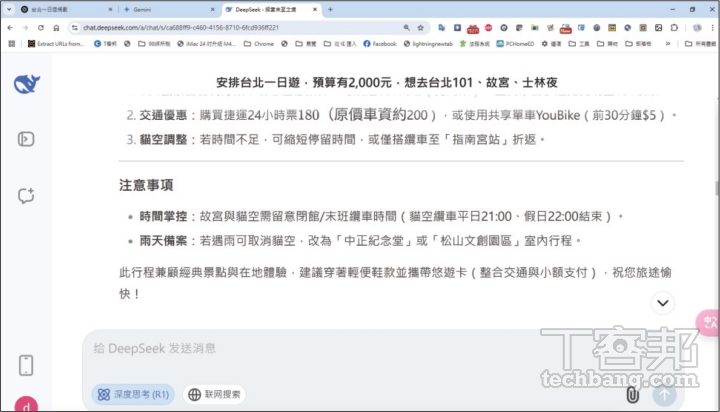Open the mobile app phone icon
Image resolution: width=720 pixels, height=412 pixels.
[x=26, y=366]
